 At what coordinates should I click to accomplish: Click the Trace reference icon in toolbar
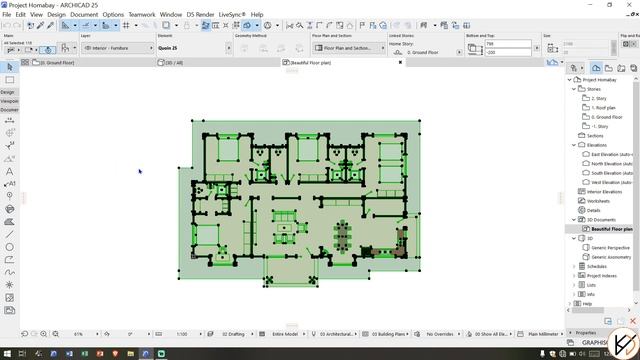[x=166, y=25]
